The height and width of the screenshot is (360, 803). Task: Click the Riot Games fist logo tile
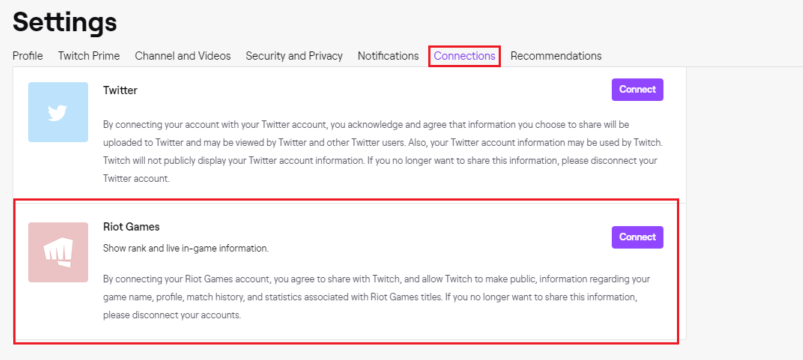pyautogui.click(x=58, y=252)
